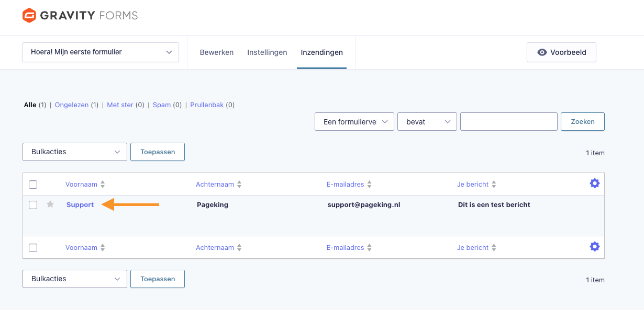Toggle the select-all checkbox in table footer
The image size is (644, 310).
pyautogui.click(x=33, y=248)
